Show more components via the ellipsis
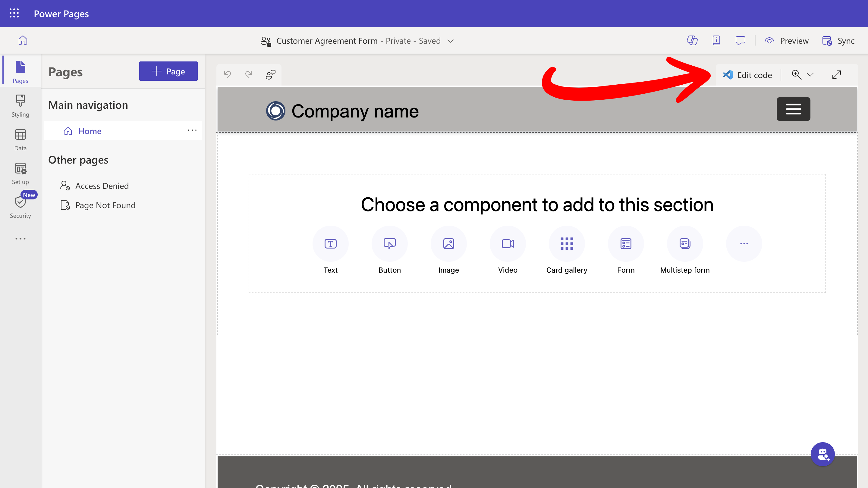The height and width of the screenshot is (488, 868). (744, 243)
